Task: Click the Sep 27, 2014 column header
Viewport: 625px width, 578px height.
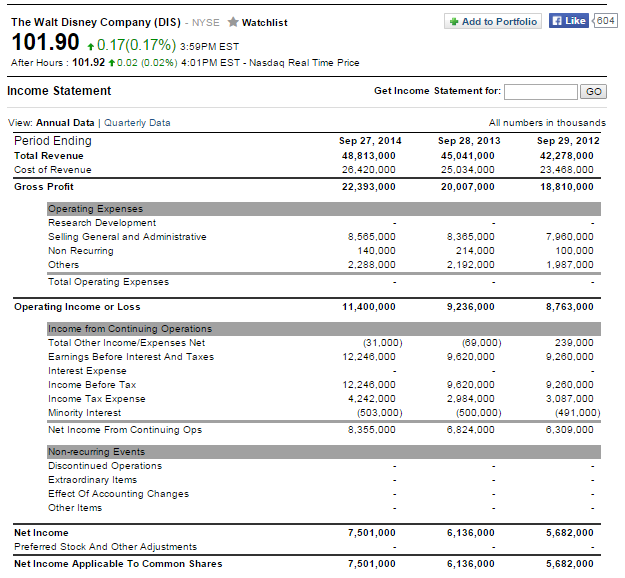Action: pos(370,141)
